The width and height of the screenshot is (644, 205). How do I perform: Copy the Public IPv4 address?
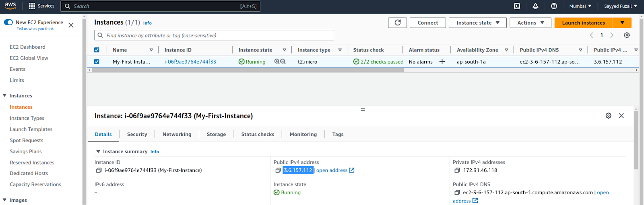pos(278,170)
